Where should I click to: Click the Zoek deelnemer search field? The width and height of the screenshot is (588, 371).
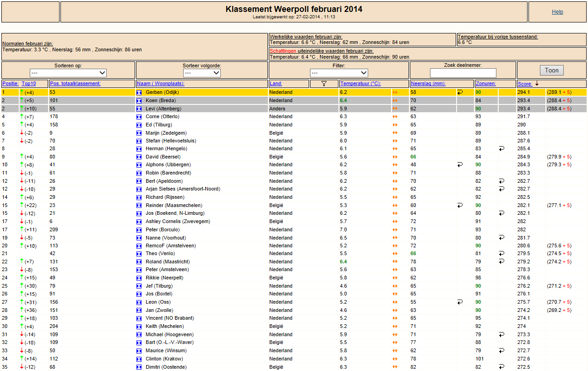pyautogui.click(x=463, y=73)
